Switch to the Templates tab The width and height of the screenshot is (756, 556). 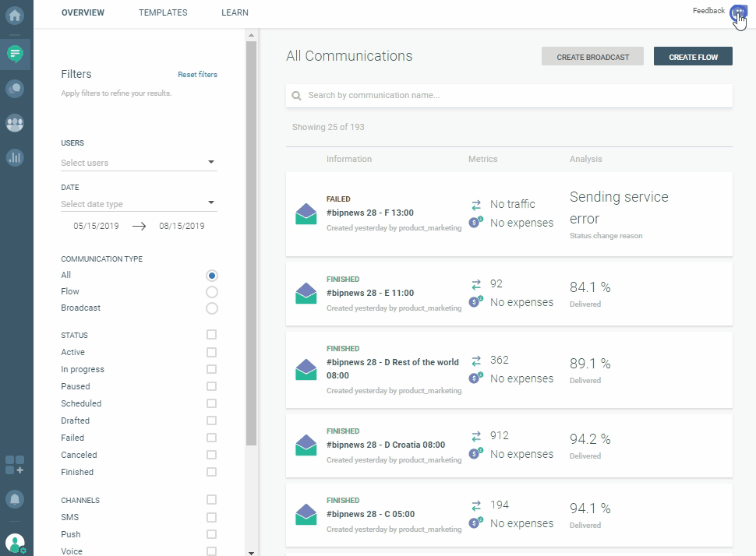click(x=163, y=12)
